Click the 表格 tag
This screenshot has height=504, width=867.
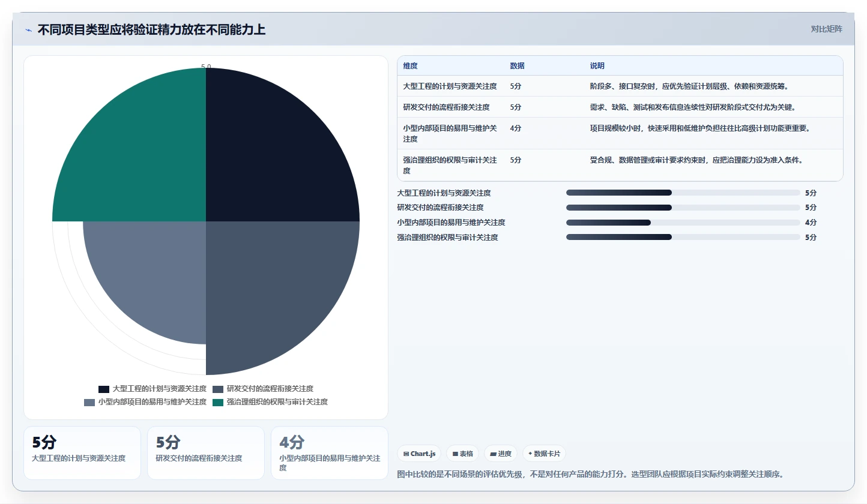(x=462, y=454)
